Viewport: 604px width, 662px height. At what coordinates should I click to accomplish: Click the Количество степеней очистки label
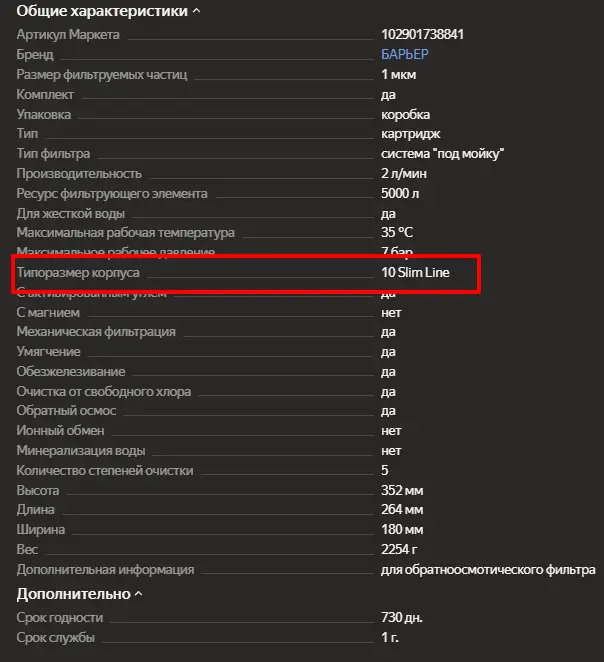(105, 470)
